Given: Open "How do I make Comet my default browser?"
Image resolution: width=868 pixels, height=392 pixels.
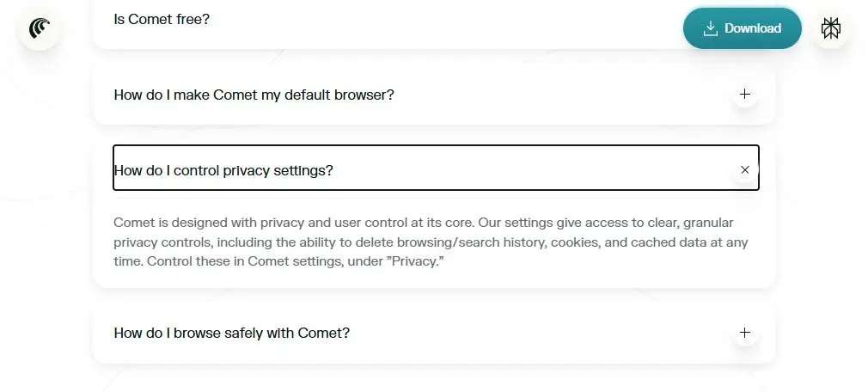Looking at the screenshot, I should (x=254, y=95).
